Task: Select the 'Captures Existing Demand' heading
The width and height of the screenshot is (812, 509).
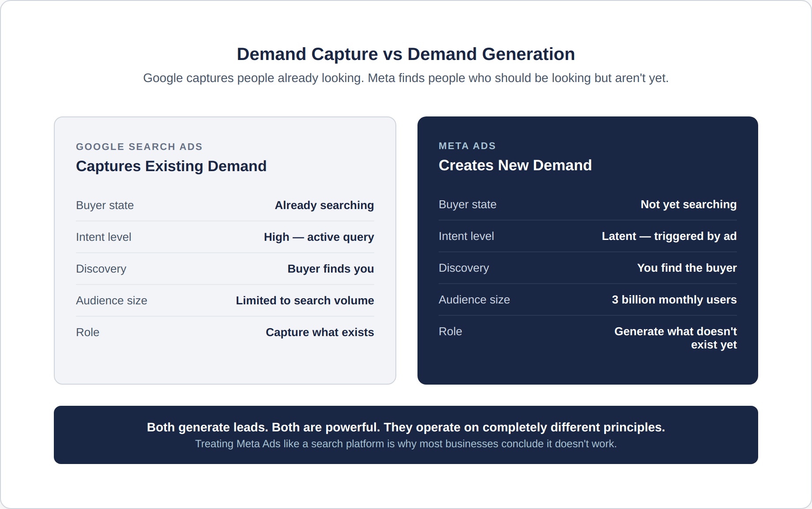Action: [171, 166]
